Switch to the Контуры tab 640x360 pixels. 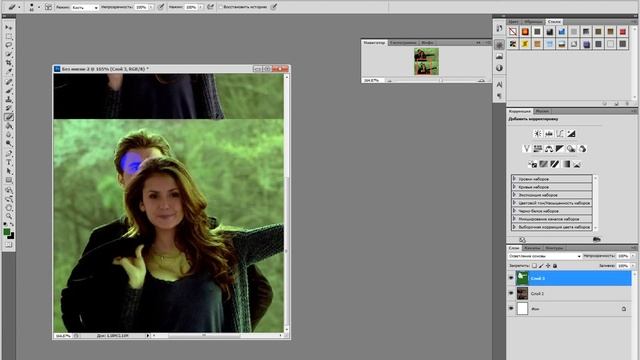tap(554, 248)
